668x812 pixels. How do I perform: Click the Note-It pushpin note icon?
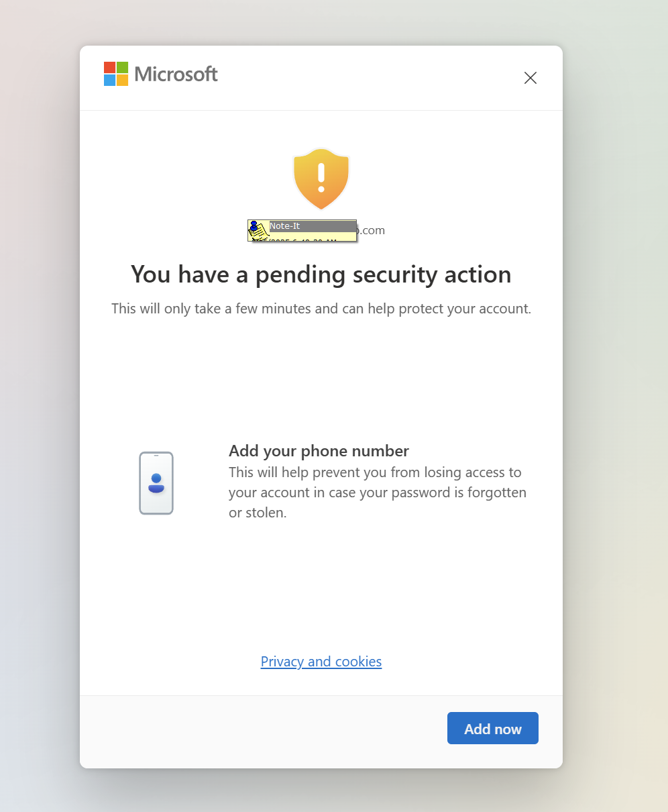click(258, 231)
